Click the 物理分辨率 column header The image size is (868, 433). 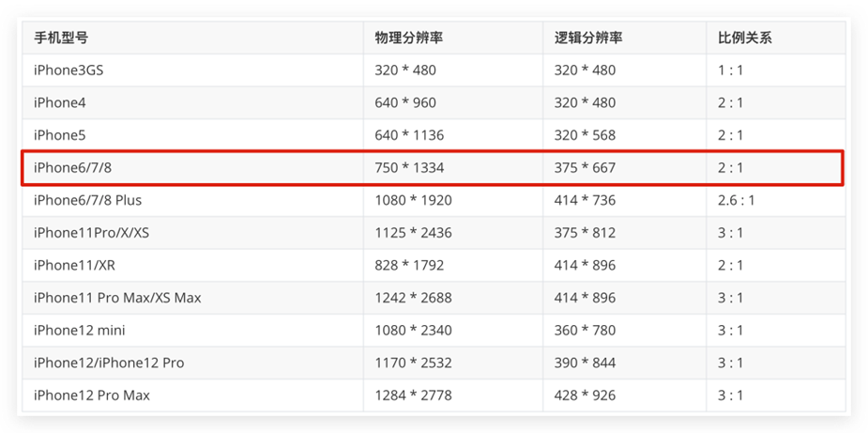point(409,39)
